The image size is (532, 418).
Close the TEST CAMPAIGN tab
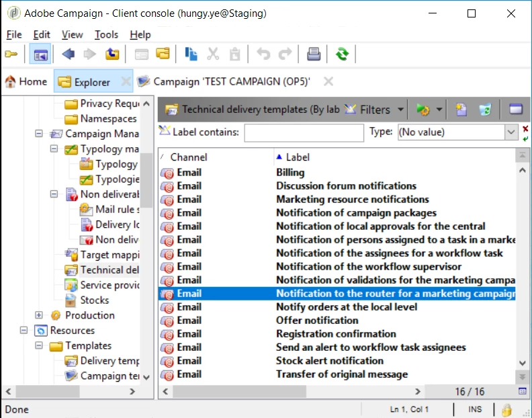tap(328, 81)
